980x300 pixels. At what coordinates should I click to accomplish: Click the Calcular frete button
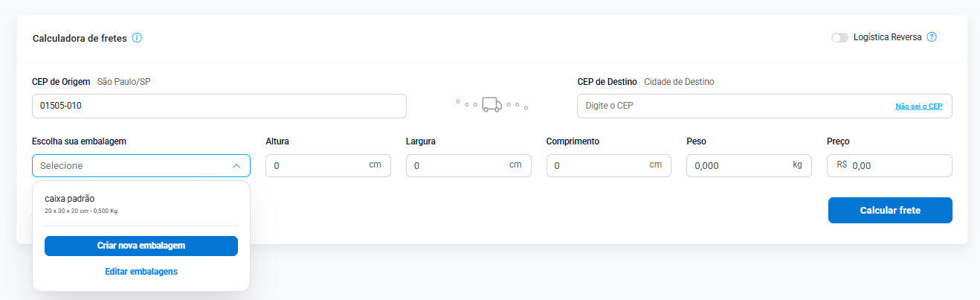(889, 211)
